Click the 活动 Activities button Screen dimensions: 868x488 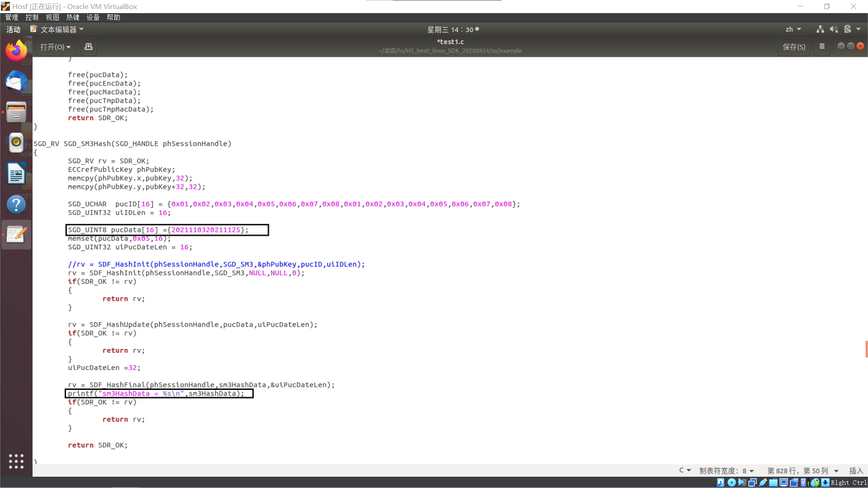[x=13, y=29]
